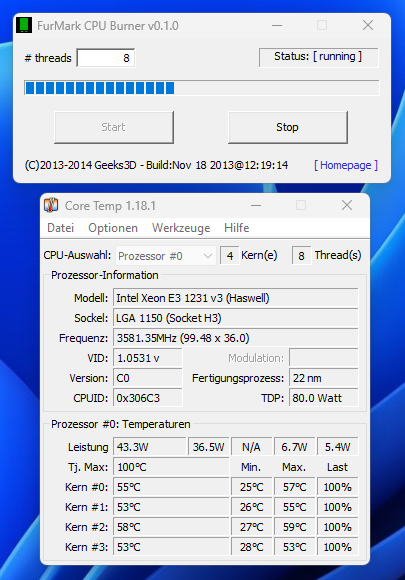Click the Core Temp title bar icon
405x580 pixels.
51,205
